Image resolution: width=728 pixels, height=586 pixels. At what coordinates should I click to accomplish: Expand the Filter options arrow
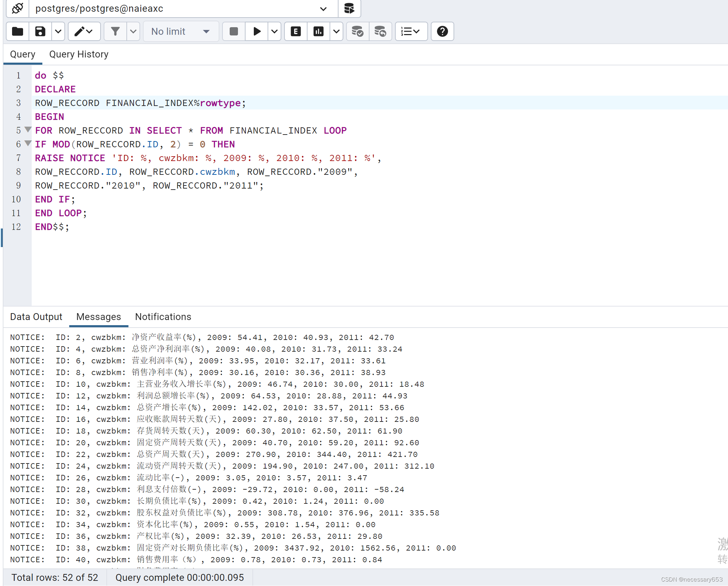pos(133,31)
